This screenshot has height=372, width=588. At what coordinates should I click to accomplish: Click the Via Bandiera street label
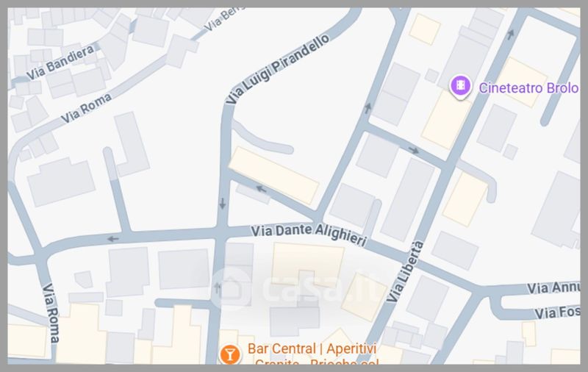60,62
